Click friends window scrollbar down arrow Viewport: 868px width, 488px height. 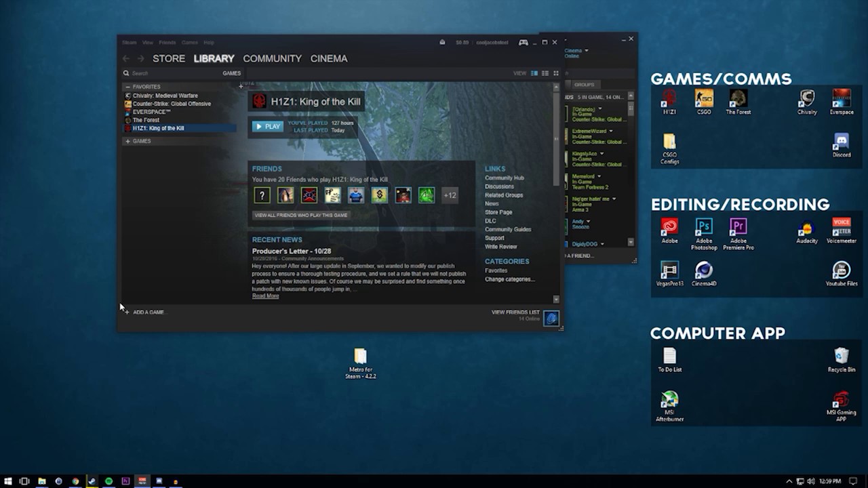[x=631, y=242]
